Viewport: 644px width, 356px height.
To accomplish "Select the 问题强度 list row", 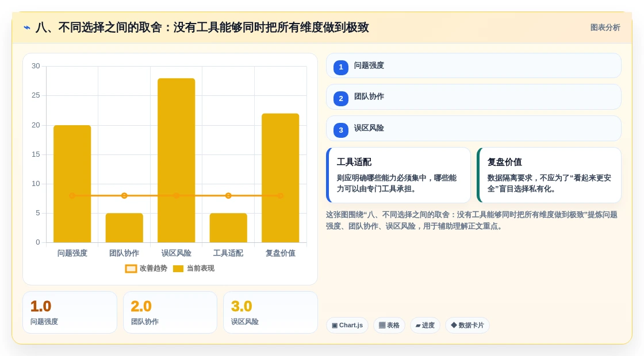I will point(474,65).
